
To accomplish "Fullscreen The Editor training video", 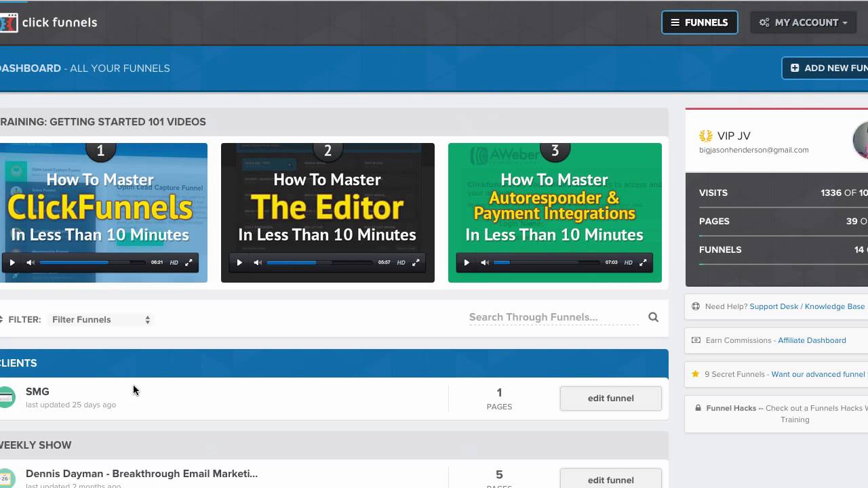I will [x=416, y=262].
